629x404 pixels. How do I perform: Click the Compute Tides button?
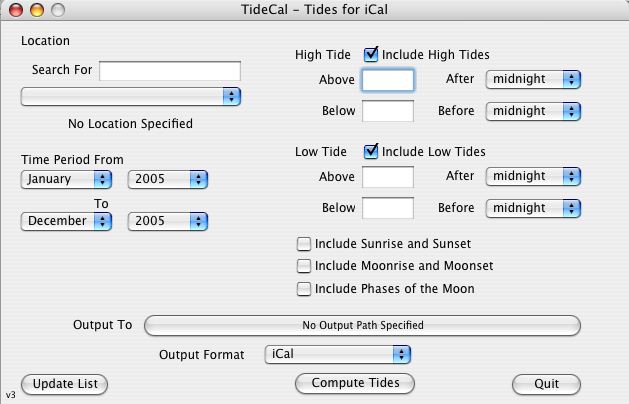tap(355, 383)
